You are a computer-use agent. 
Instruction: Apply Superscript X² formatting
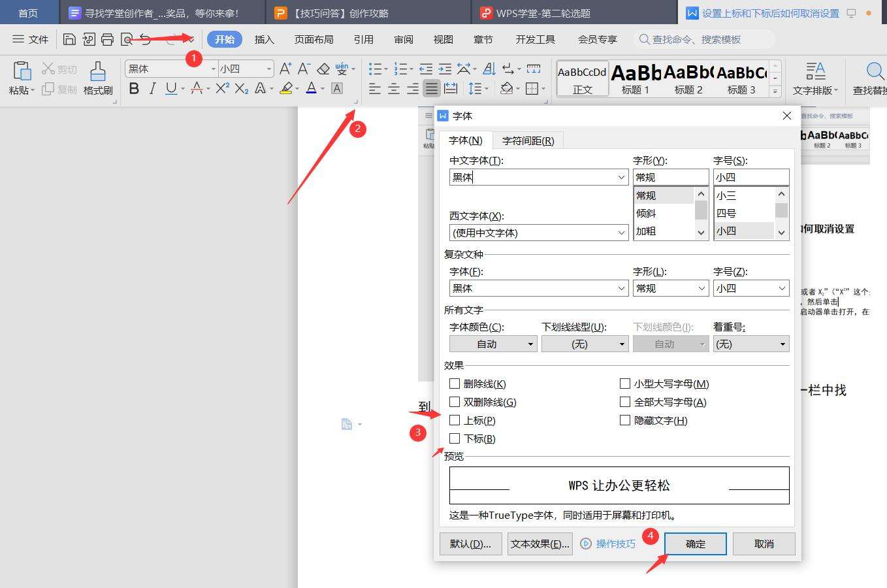(222, 88)
